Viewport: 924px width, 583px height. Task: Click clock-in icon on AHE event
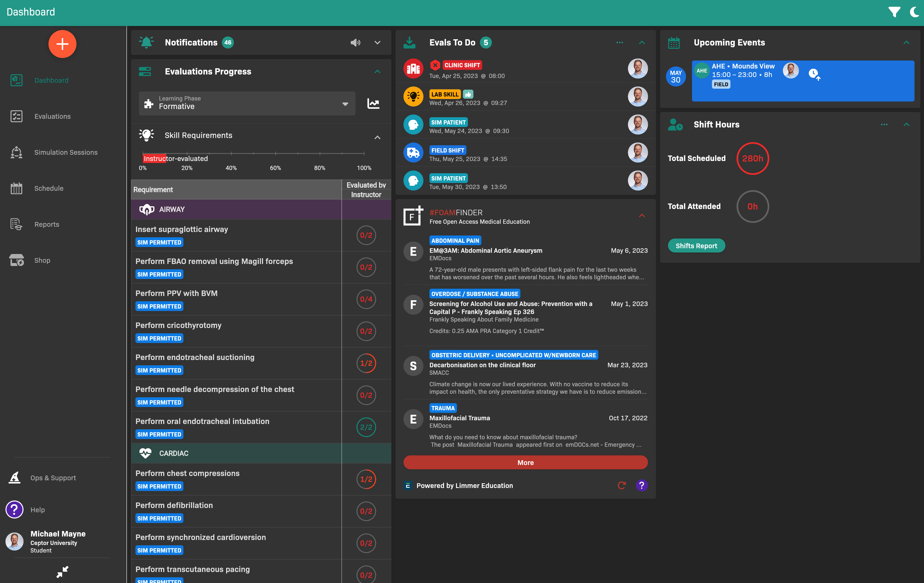point(814,74)
